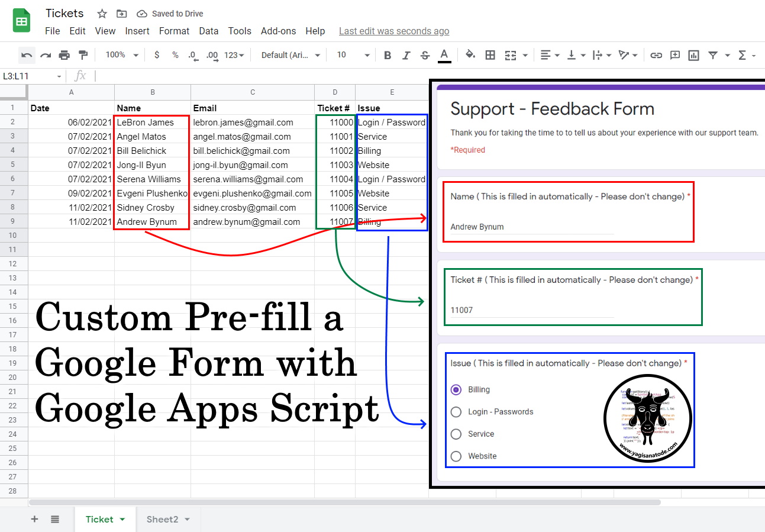Open the Format menu
Image resolution: width=765 pixels, height=532 pixels.
(175, 31)
